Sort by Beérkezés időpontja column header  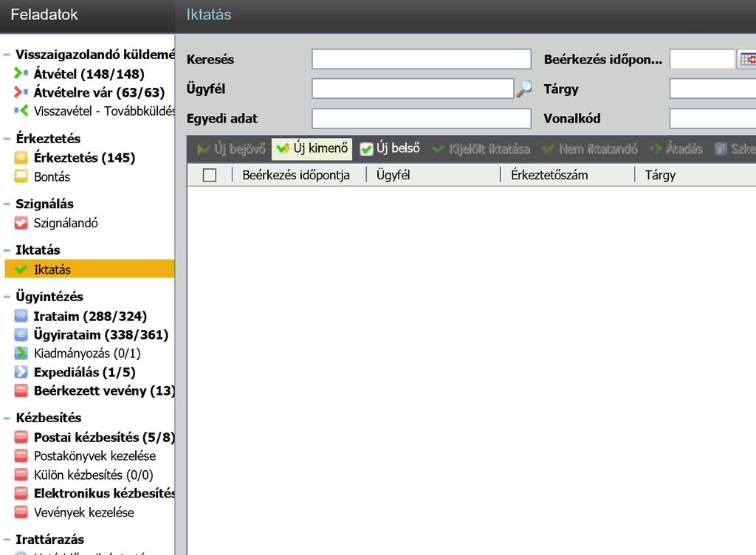pos(296,175)
